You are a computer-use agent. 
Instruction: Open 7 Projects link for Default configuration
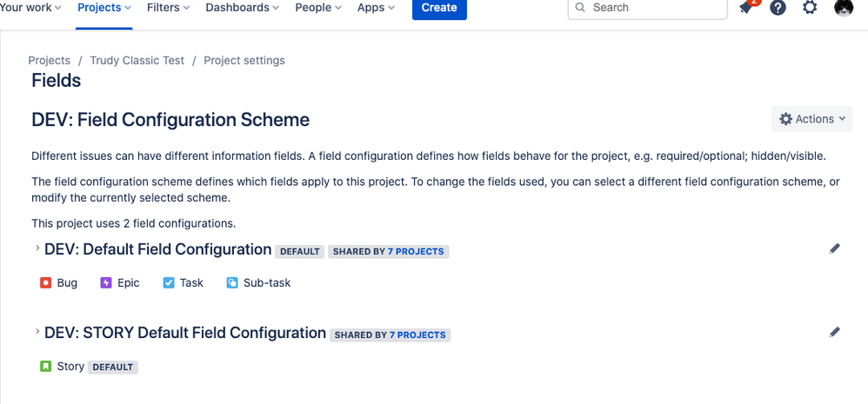(416, 252)
